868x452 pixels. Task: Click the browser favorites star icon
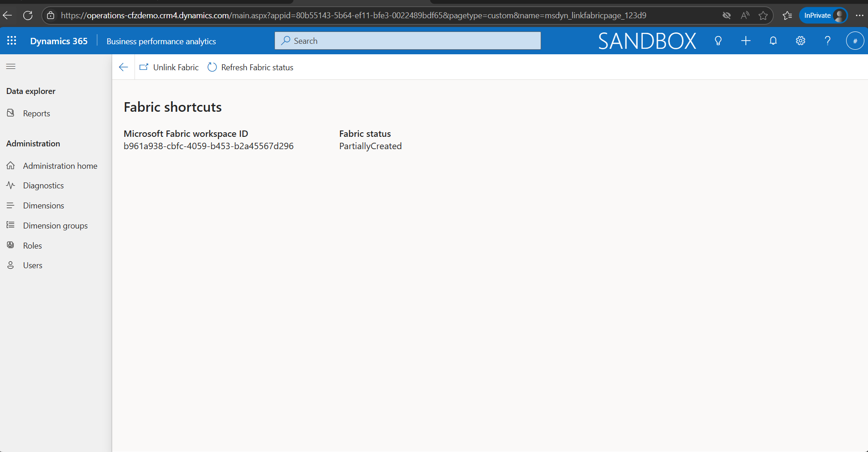click(763, 16)
